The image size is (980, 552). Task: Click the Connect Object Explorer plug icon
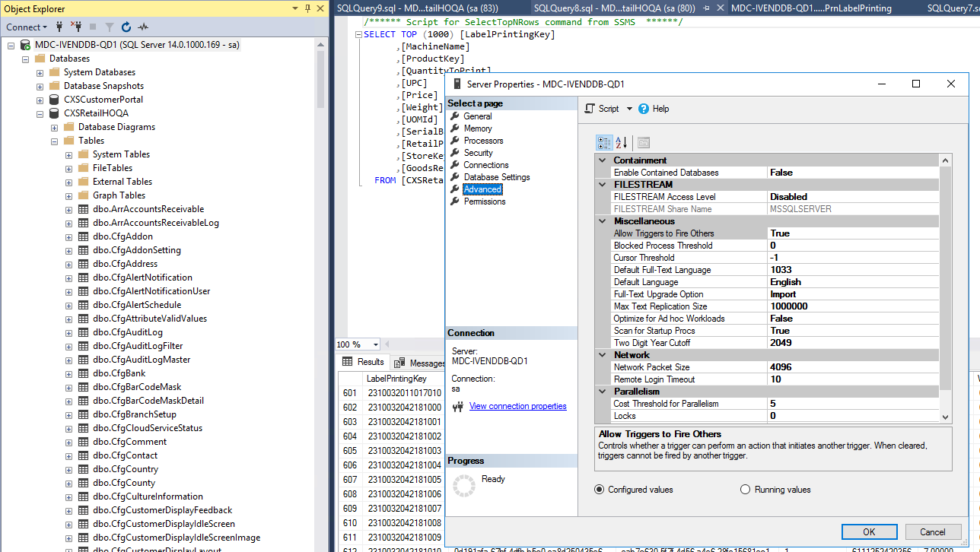coord(59,27)
